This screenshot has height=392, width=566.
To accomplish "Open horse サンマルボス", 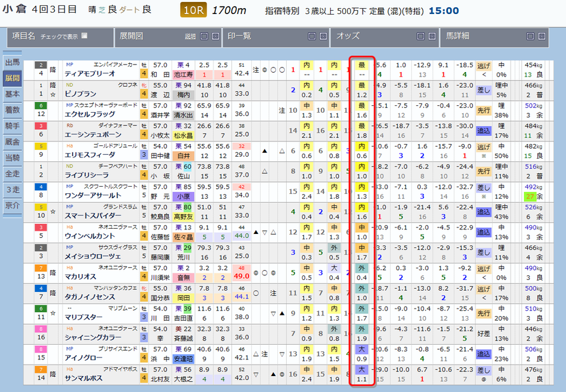I will (83, 378).
